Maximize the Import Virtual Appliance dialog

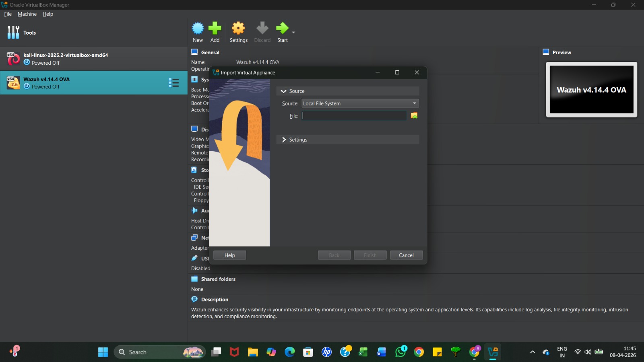pyautogui.click(x=397, y=72)
